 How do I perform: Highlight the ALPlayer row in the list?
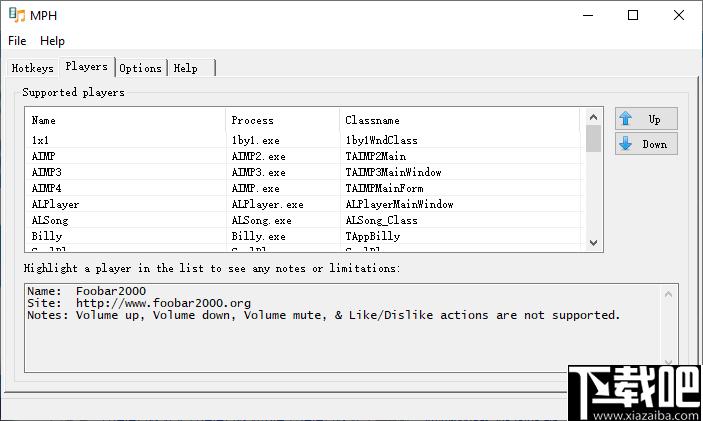tap(305, 204)
